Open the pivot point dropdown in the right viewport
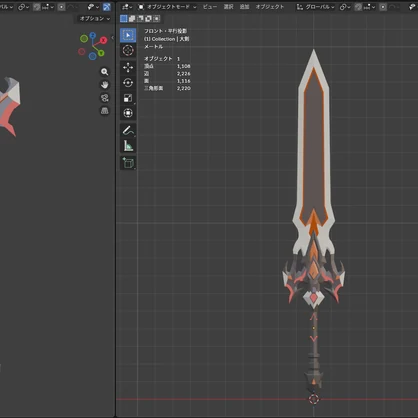Viewport: 418px width, 418px height. click(344, 7)
